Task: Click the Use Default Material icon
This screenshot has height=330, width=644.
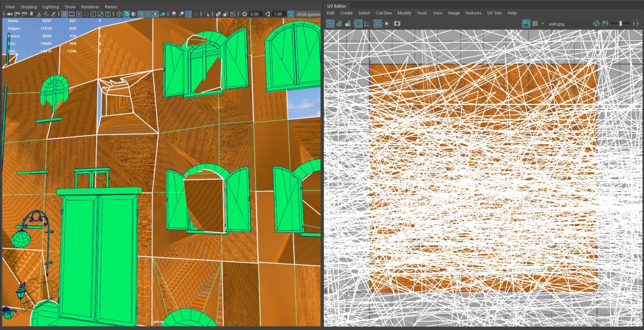Action: coord(134,14)
